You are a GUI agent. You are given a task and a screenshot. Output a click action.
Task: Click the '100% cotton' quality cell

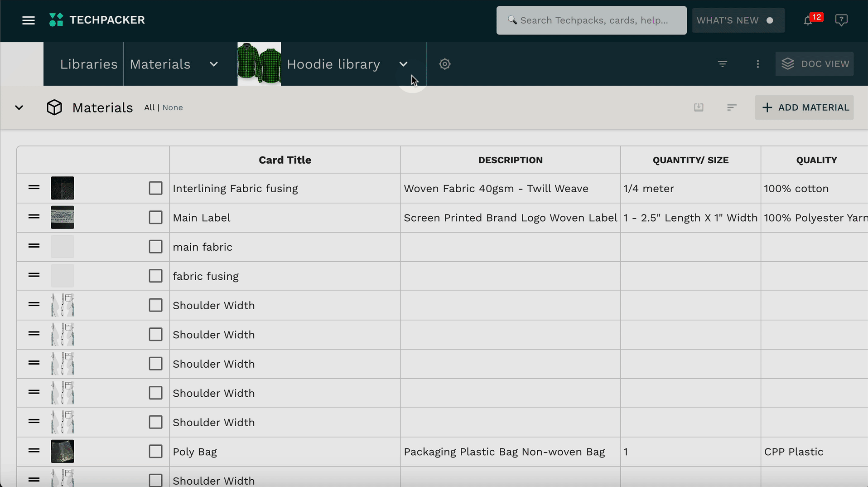click(815, 189)
